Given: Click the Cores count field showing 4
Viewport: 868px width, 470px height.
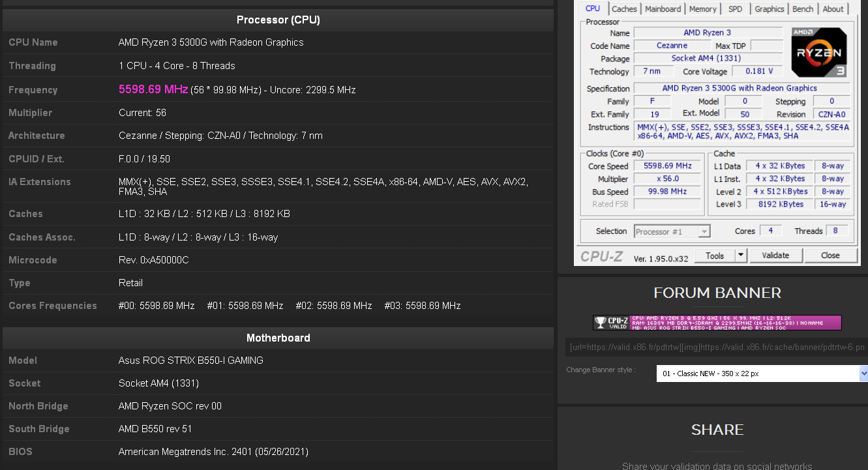Looking at the screenshot, I should (770, 231).
